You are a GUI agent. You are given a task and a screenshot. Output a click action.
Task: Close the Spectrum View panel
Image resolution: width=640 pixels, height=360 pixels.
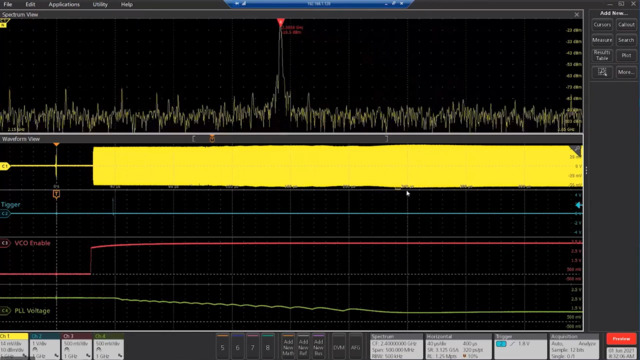point(577,15)
